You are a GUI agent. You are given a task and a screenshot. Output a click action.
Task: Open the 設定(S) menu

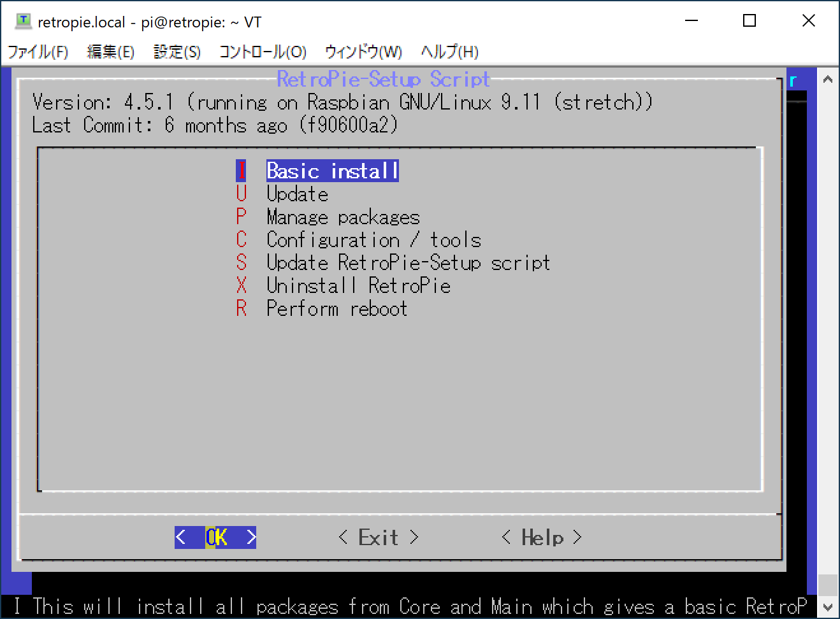(177, 52)
